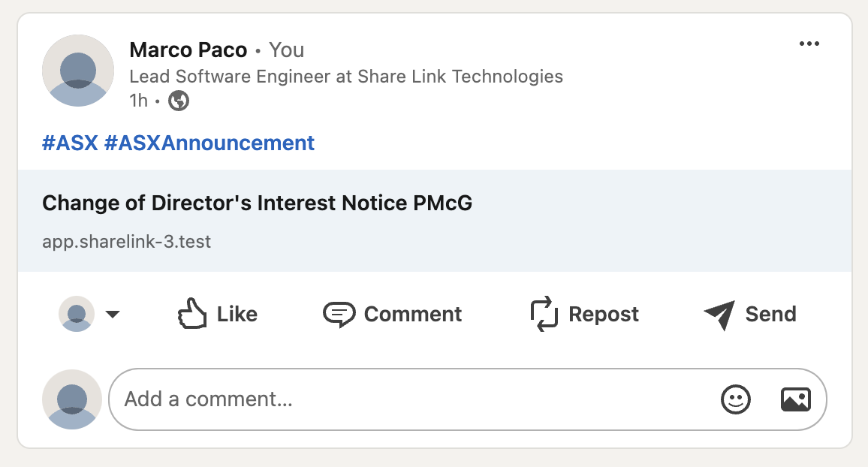The image size is (868, 467).
Task: Click the app.sharelink-3.test source text
Action: coord(127,241)
